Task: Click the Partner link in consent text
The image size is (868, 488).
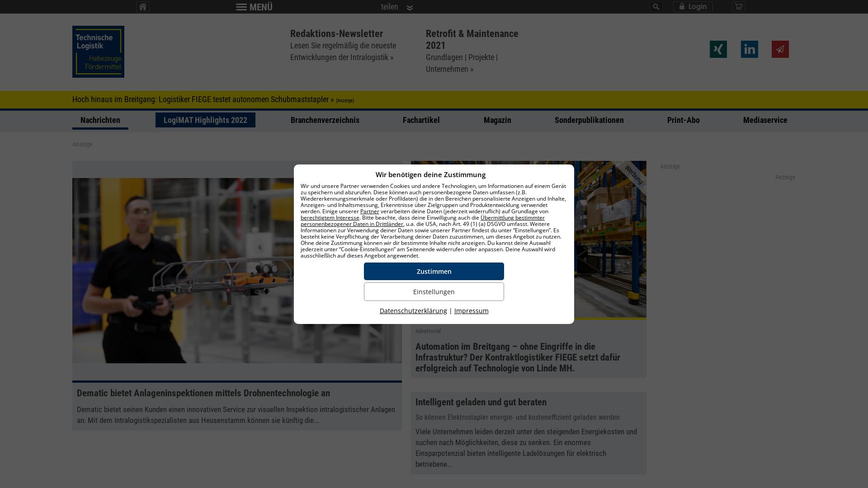Action: (370, 211)
